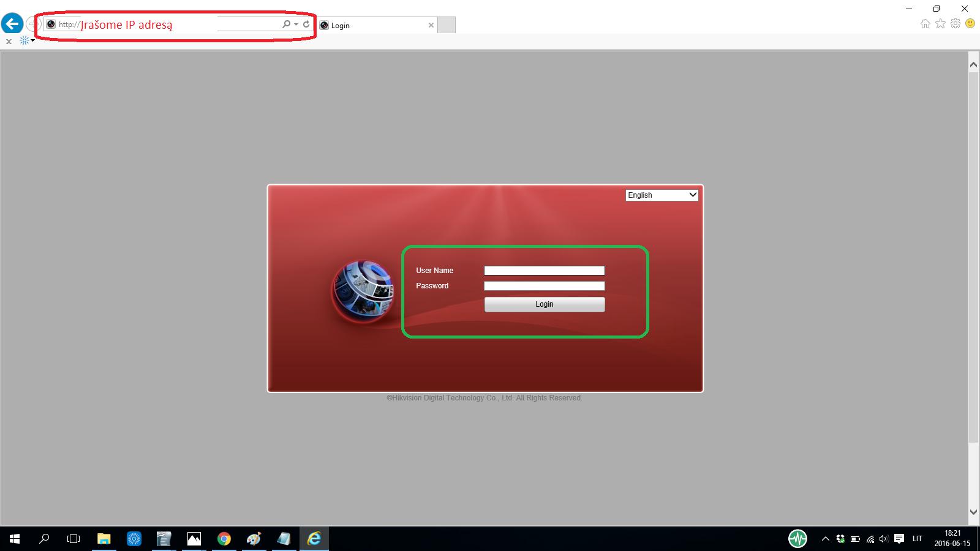980x551 pixels.
Task: Open Windows taskbar search
Action: pyautogui.click(x=44, y=539)
